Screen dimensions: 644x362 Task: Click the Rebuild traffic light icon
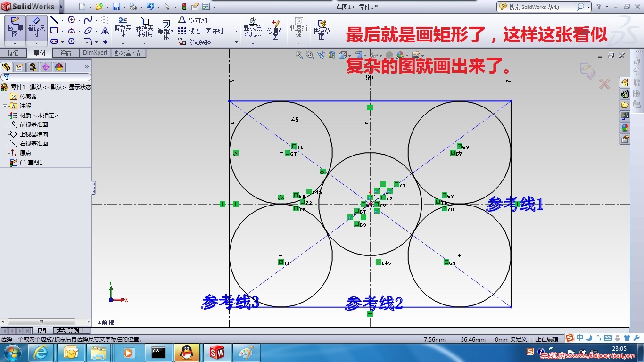(x=183, y=7)
